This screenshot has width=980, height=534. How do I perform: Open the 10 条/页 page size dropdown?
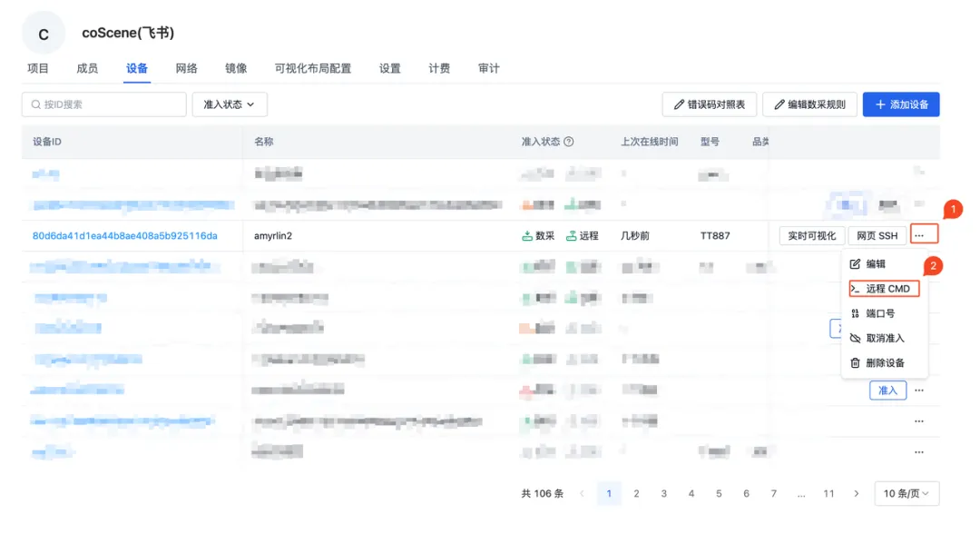click(x=906, y=493)
